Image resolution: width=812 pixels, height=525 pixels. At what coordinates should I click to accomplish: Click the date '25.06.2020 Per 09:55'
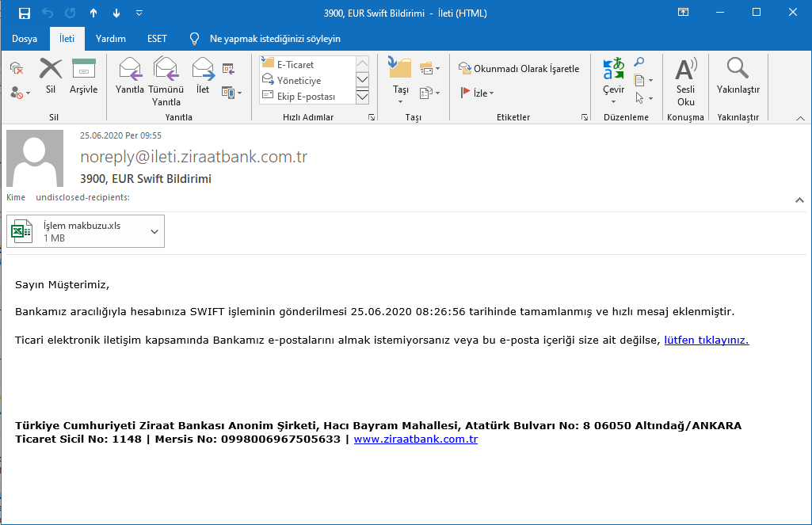120,135
